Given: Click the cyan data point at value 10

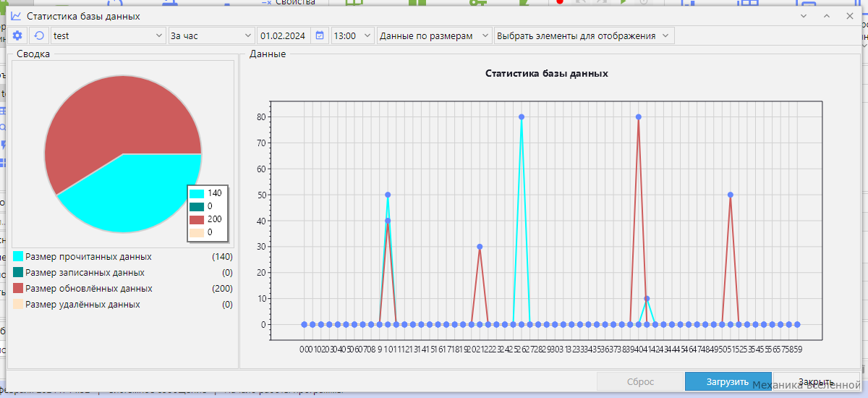Looking at the screenshot, I should (x=647, y=298).
